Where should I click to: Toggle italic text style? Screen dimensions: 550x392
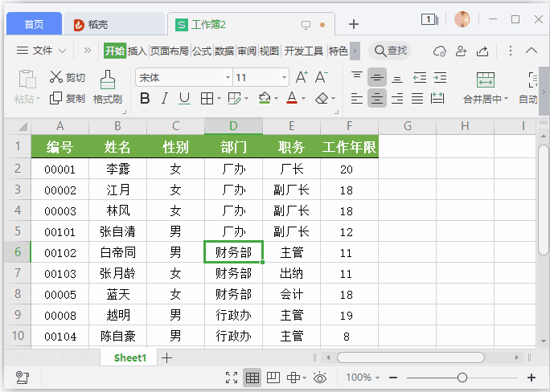pyautogui.click(x=165, y=99)
